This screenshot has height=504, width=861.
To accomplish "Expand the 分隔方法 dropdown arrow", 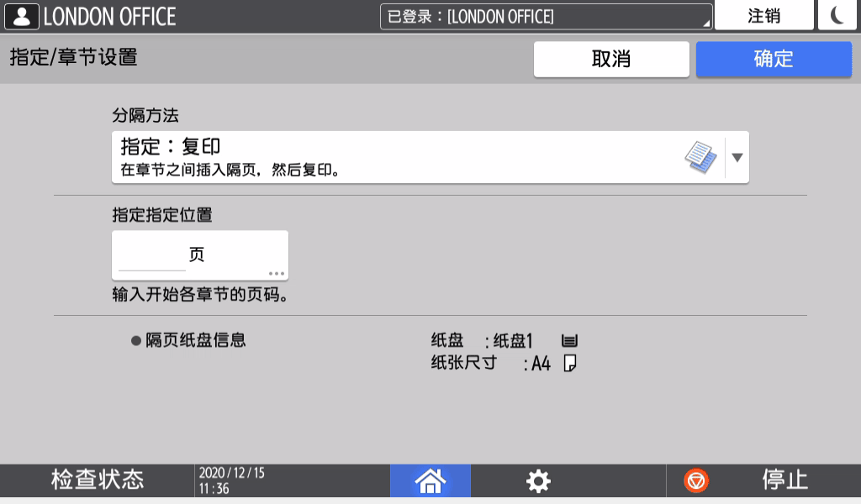I will (736, 157).
